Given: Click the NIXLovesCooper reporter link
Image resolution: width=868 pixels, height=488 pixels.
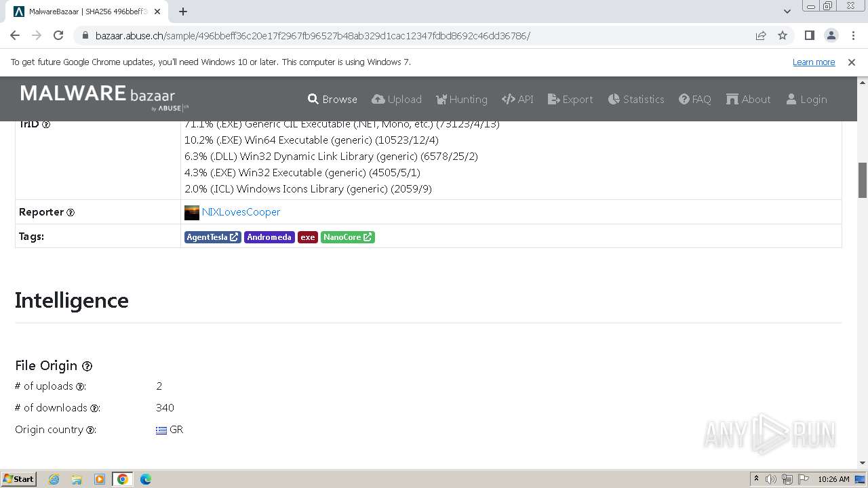Looking at the screenshot, I should (x=241, y=212).
